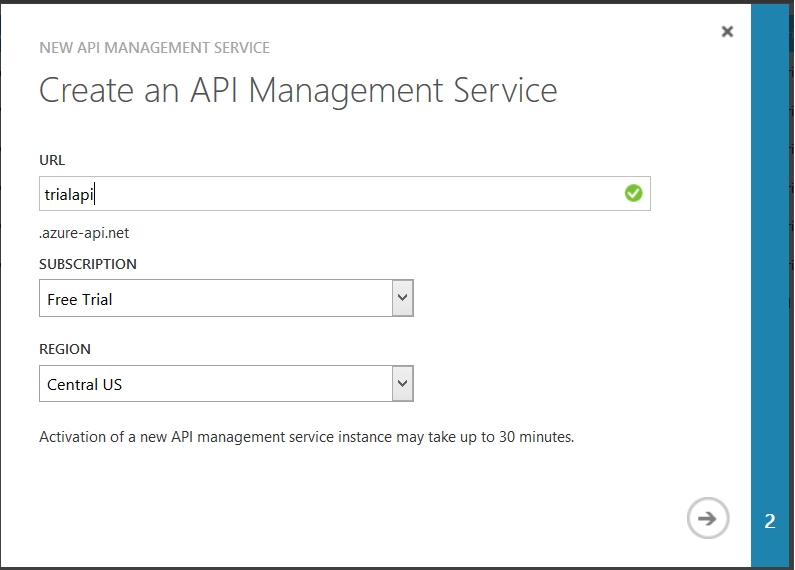The image size is (795, 570).
Task: Click the .azure-api.net suffix text
Action: click(84, 233)
